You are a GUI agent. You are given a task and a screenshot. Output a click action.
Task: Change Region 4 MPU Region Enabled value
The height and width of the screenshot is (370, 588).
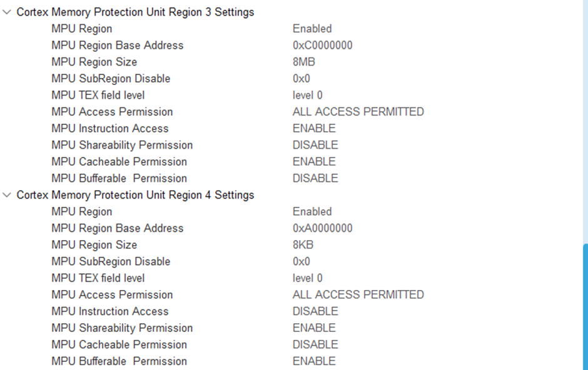312,212
